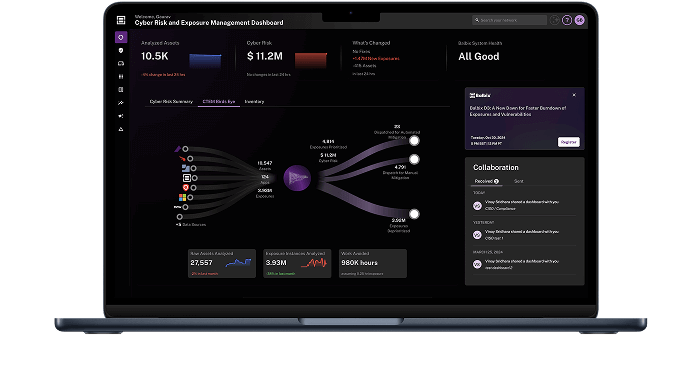Click the 980K hours value
This screenshot has width=700, height=386.
coord(359,263)
